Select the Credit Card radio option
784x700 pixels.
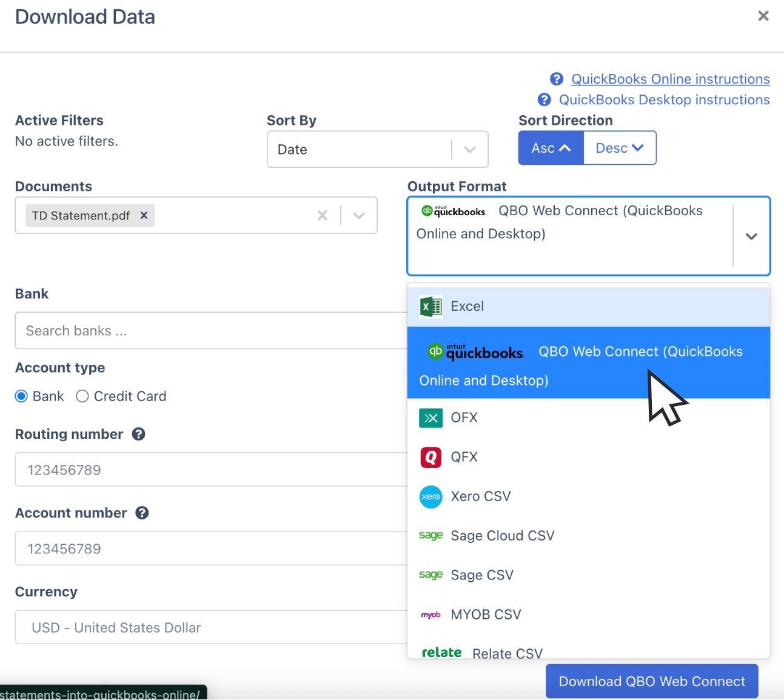82,396
